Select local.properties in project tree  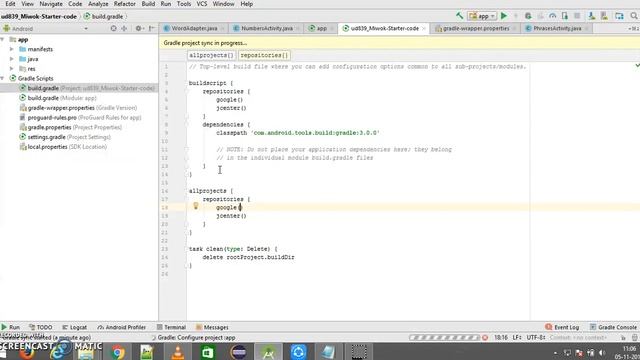[63, 147]
